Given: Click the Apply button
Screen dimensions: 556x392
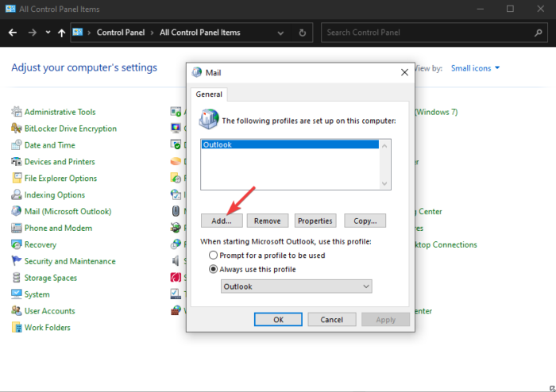Looking at the screenshot, I should pos(385,320).
